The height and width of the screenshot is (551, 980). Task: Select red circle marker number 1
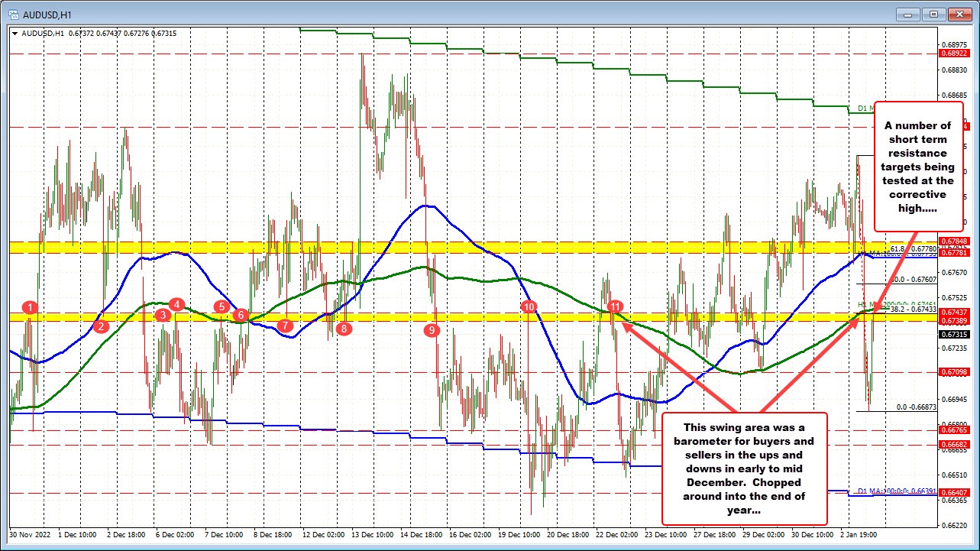pyautogui.click(x=30, y=308)
